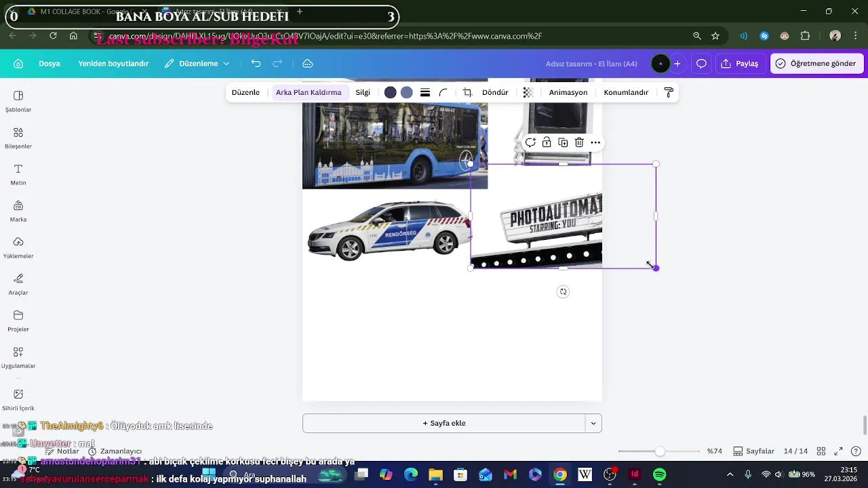The width and height of the screenshot is (868, 488).
Task: Select the blue bus image on canvas
Action: coord(395,144)
